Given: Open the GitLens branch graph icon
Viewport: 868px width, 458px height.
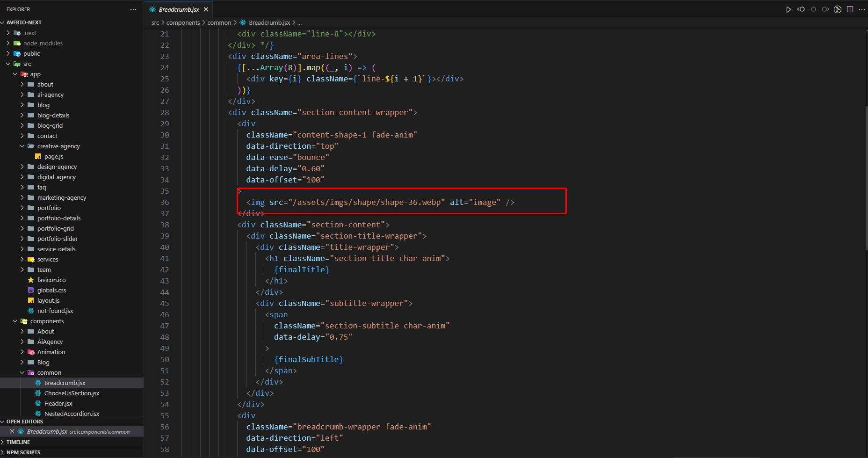Looking at the screenshot, I should coord(838,9).
